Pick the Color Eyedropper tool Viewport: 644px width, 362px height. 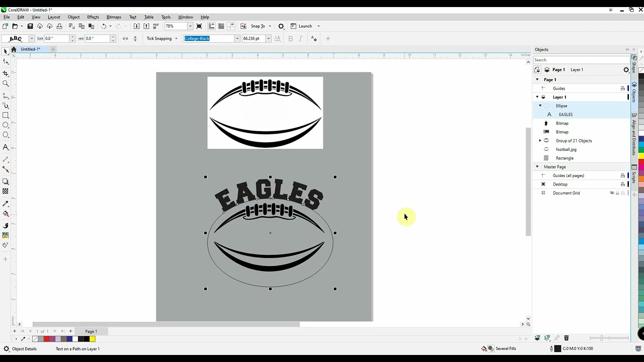click(x=6, y=204)
